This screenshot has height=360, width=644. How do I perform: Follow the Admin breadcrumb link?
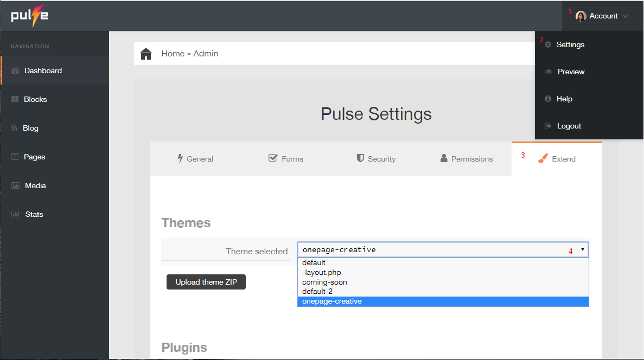[x=206, y=54]
